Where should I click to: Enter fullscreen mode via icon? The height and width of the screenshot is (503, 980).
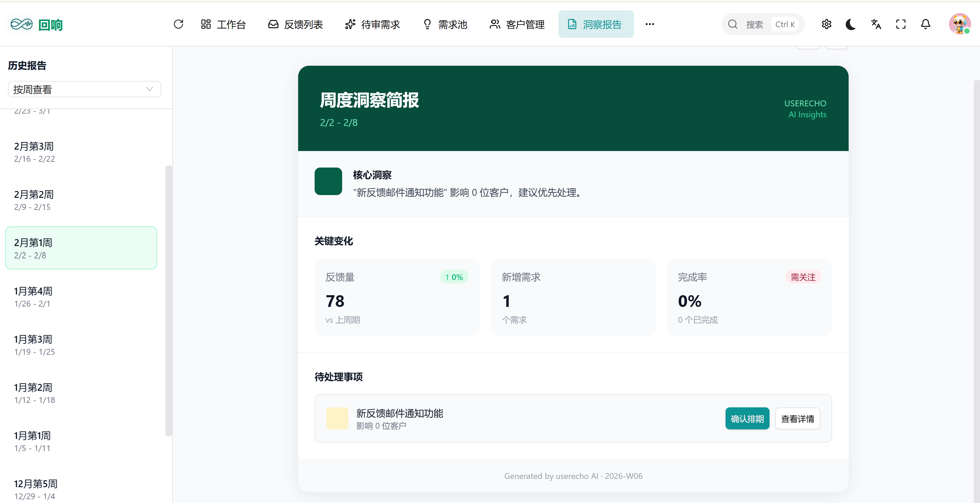click(901, 24)
